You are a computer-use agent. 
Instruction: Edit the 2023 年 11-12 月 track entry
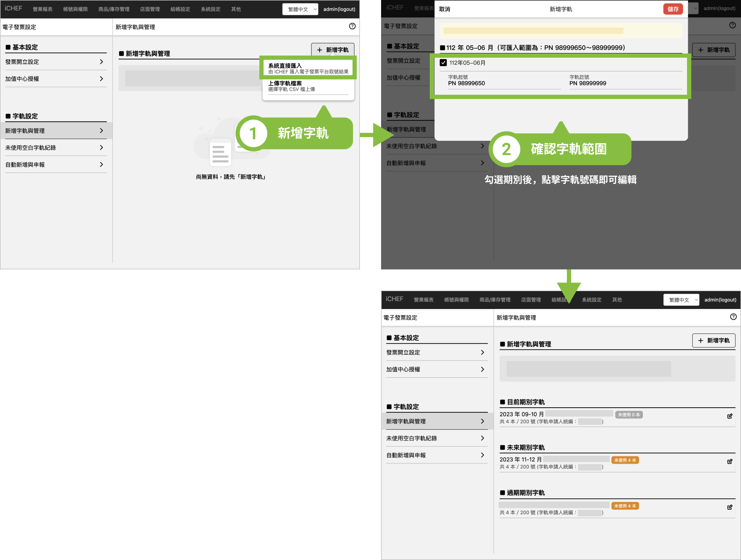[x=730, y=462]
